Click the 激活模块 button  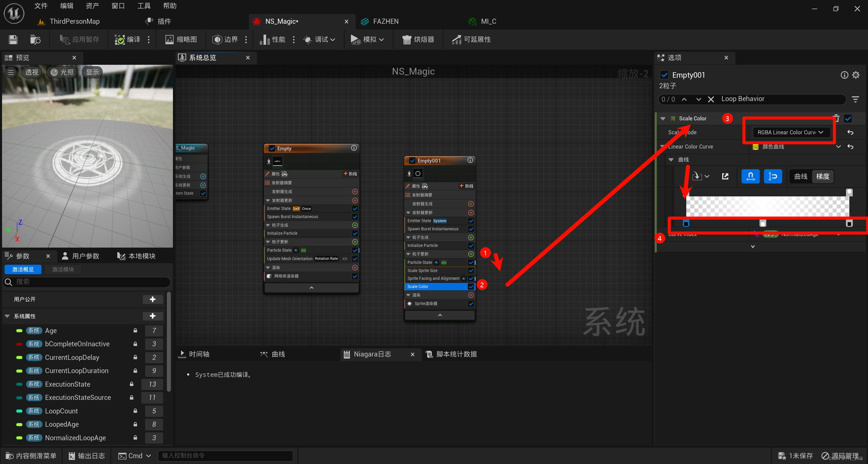63,269
